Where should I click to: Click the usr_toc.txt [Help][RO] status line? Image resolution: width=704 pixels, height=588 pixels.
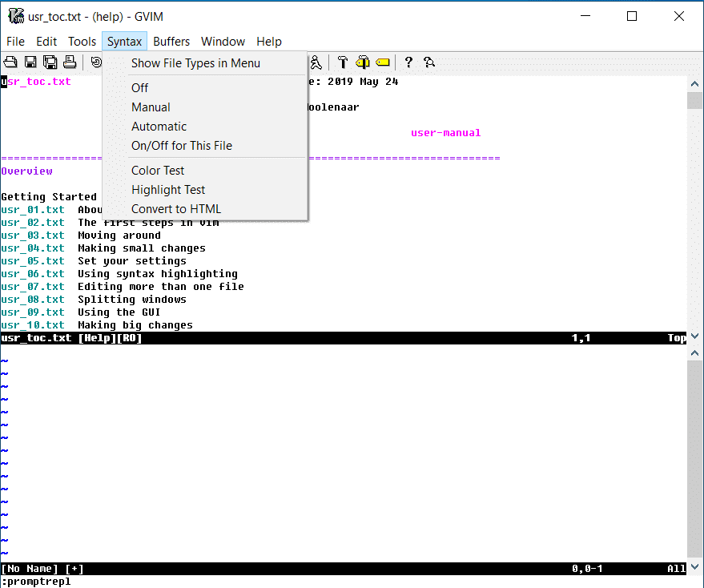(x=344, y=338)
